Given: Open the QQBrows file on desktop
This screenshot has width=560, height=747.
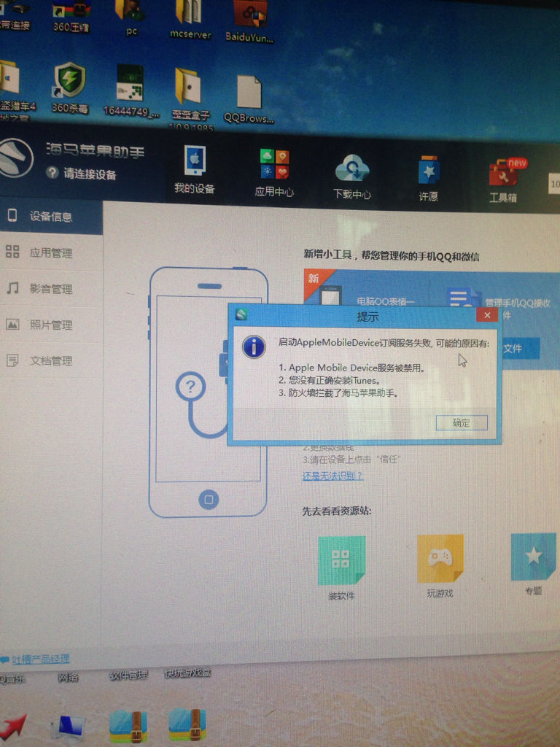Looking at the screenshot, I should click(x=249, y=99).
